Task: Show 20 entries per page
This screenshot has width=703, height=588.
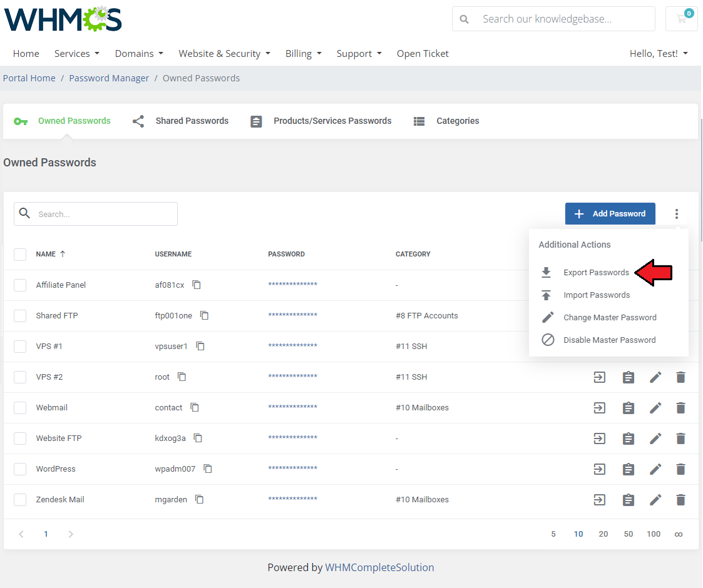Action: pos(603,534)
